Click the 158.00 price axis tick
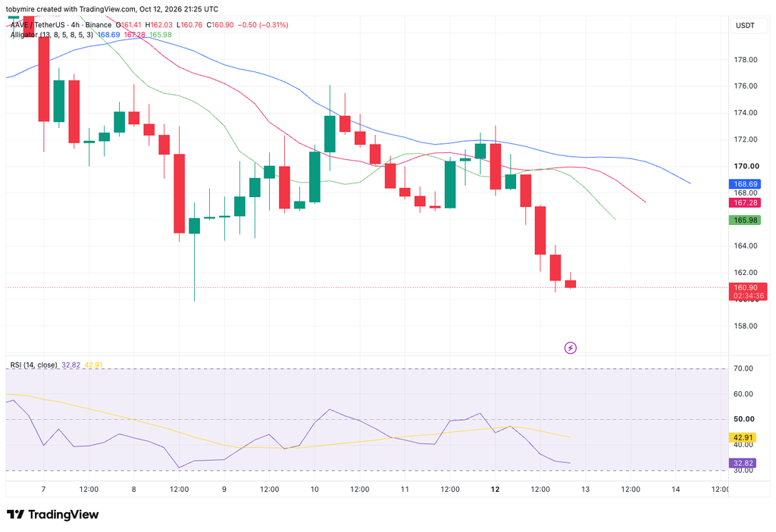 (746, 326)
